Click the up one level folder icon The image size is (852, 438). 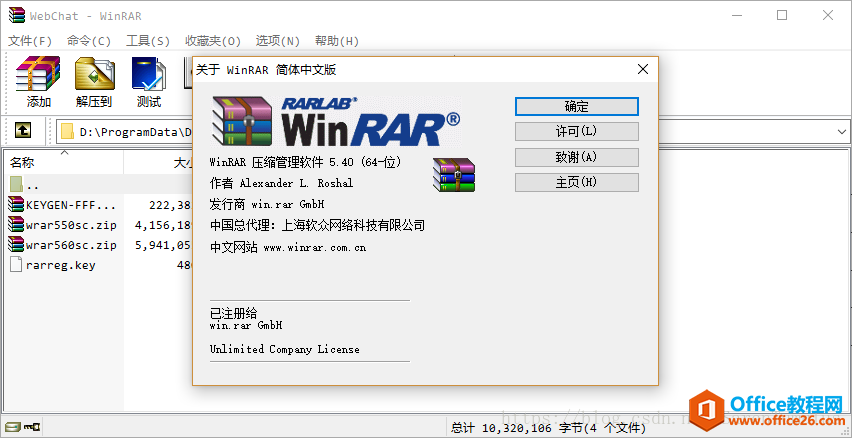(23, 131)
